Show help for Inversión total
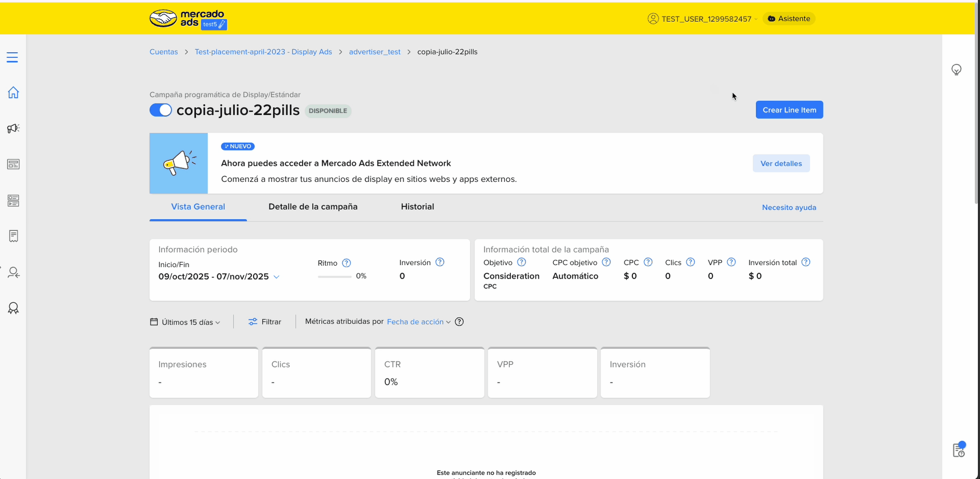This screenshot has height=479, width=980. pyautogui.click(x=805, y=262)
